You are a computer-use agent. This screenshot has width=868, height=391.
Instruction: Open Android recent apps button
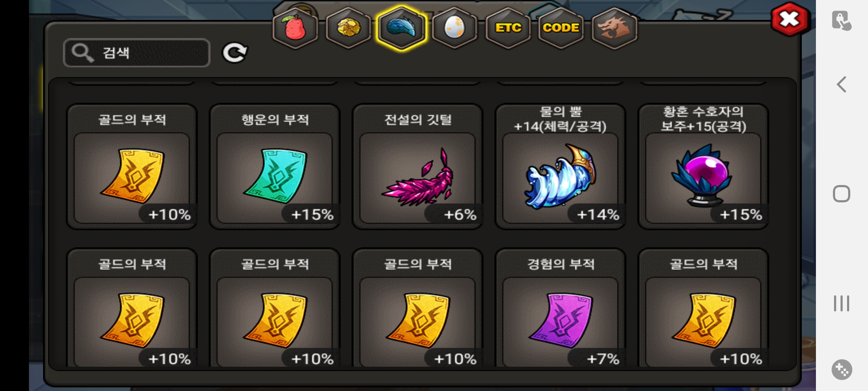point(842,303)
